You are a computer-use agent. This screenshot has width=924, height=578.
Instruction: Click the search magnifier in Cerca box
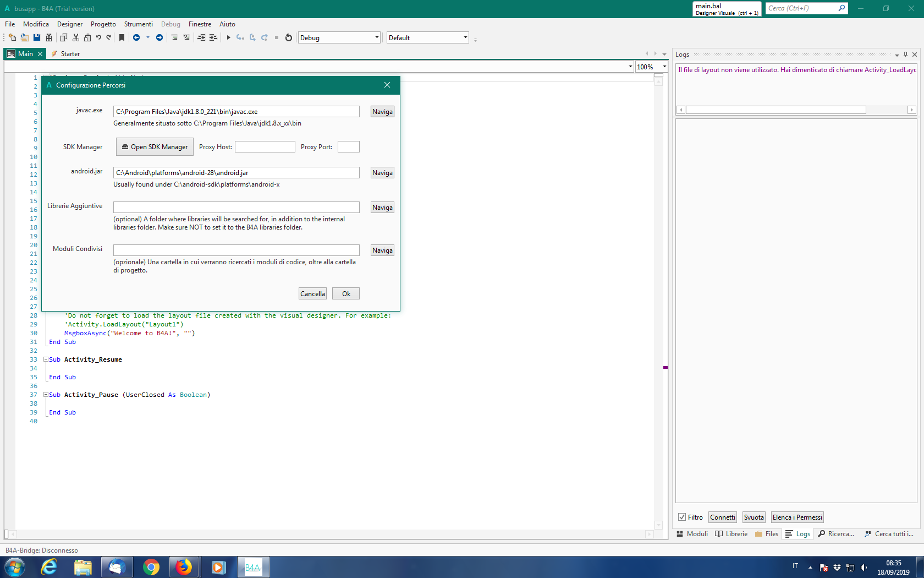pos(842,8)
